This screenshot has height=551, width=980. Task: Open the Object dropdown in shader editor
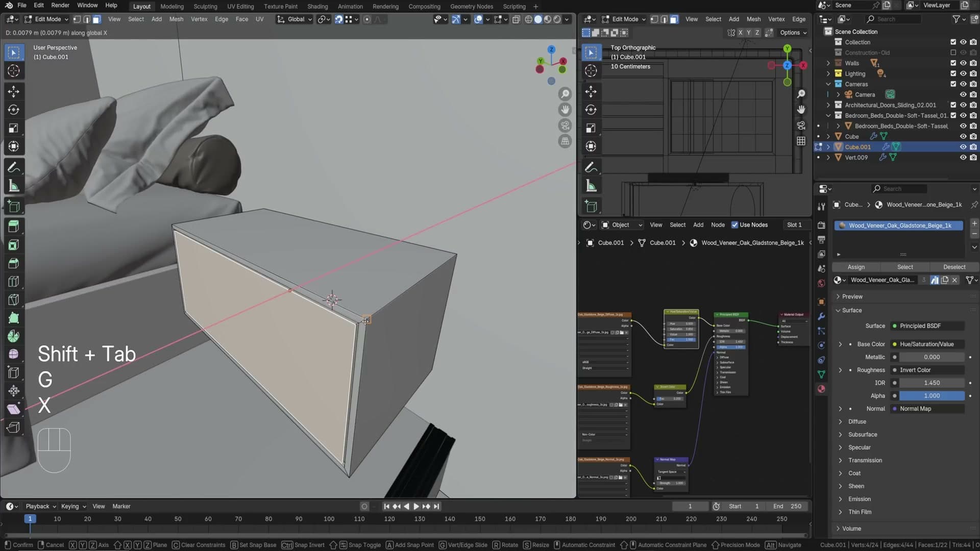pos(622,225)
